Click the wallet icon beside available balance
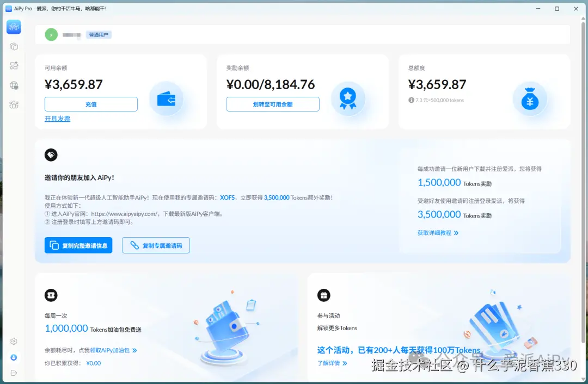Image resolution: width=588 pixels, height=384 pixels. tap(166, 100)
